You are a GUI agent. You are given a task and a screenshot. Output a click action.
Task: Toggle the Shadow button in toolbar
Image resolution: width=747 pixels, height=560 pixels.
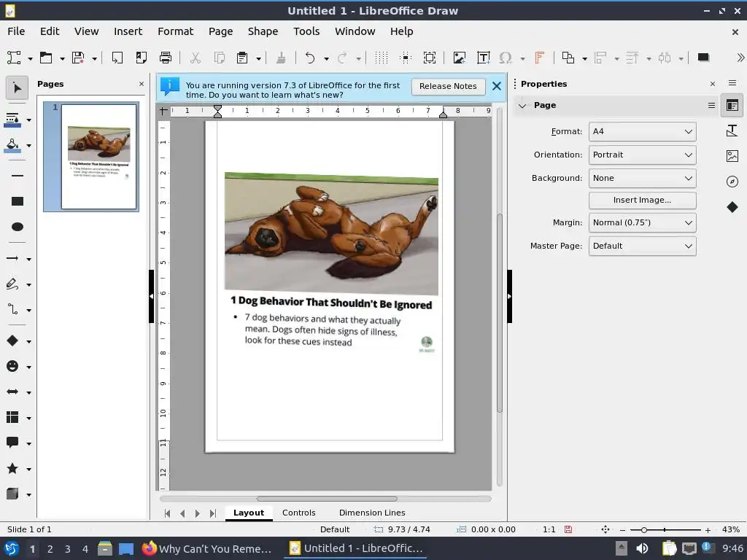[x=703, y=58]
